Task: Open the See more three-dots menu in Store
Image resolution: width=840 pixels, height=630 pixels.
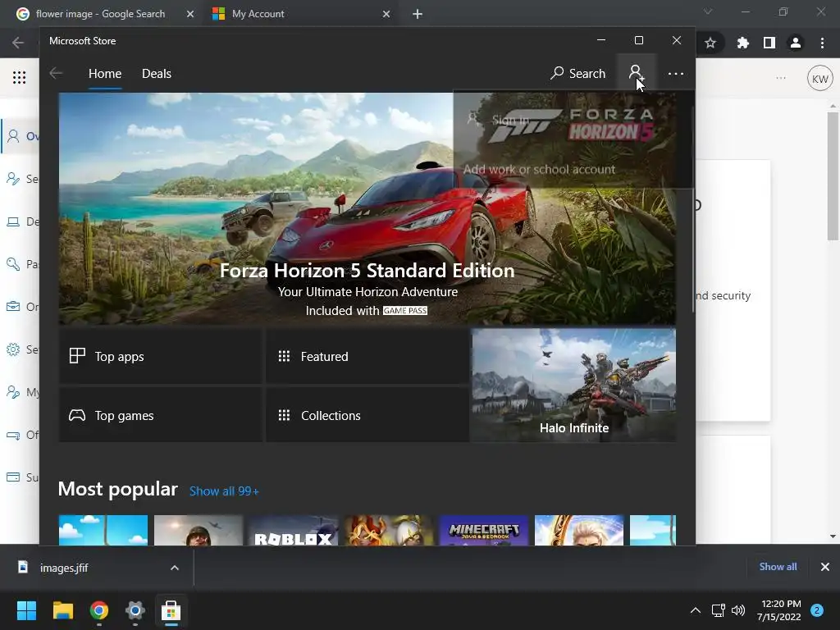Action: 676,73
